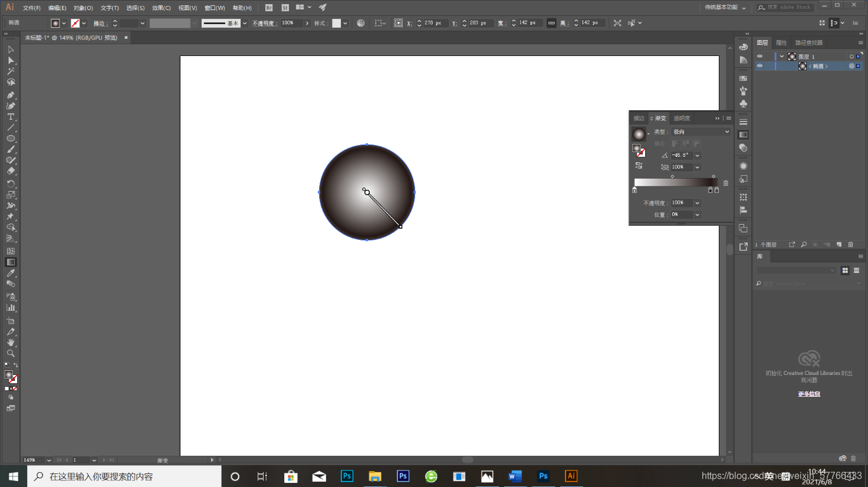Click the locate object magnifier icon
This screenshot has height=487, width=868.
point(804,245)
